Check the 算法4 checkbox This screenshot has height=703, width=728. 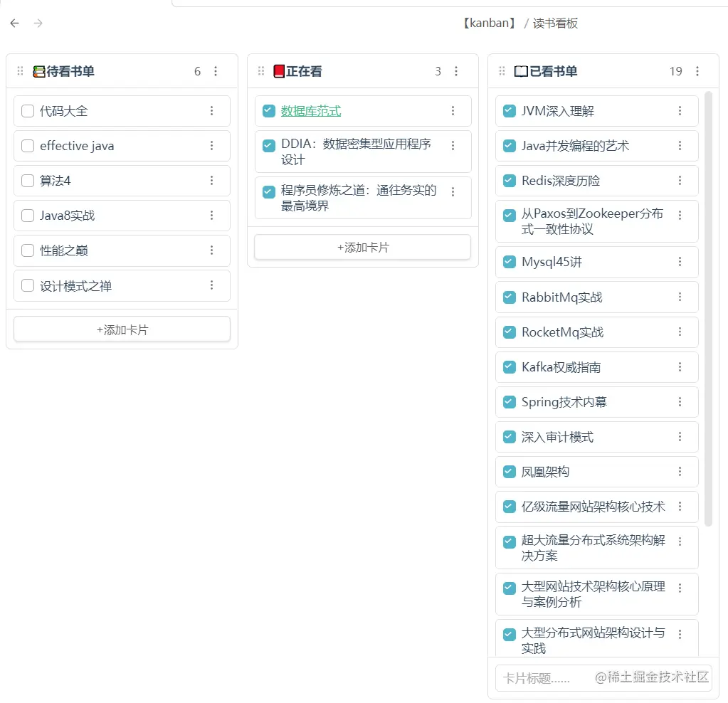28,181
